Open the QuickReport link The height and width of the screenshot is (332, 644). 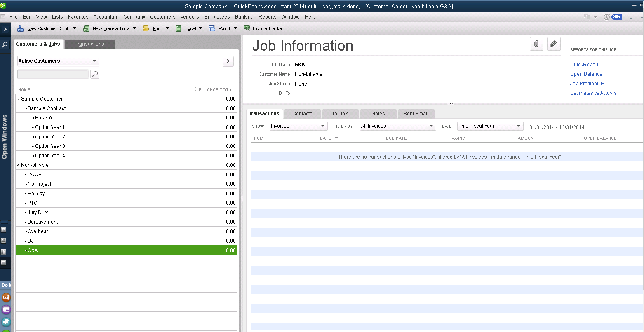point(584,65)
